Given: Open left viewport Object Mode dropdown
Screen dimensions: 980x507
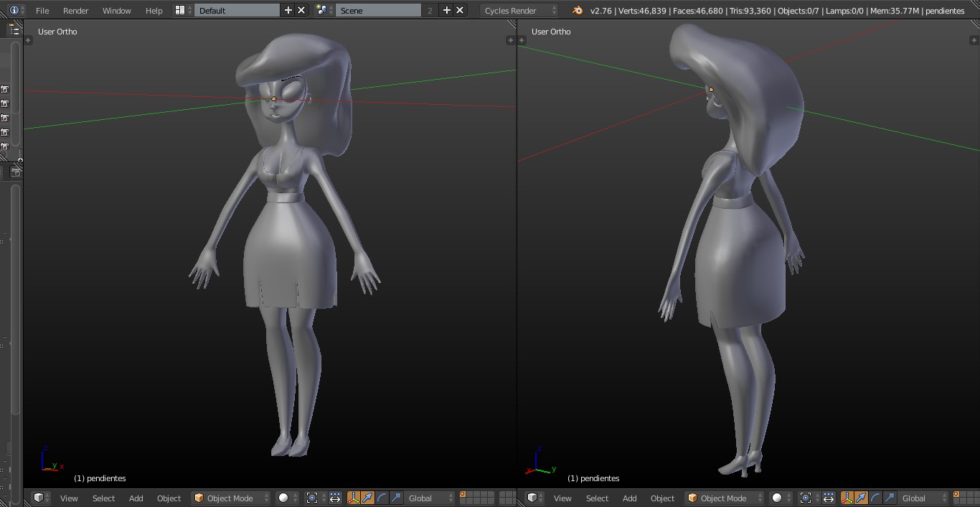Looking at the screenshot, I should (x=231, y=498).
